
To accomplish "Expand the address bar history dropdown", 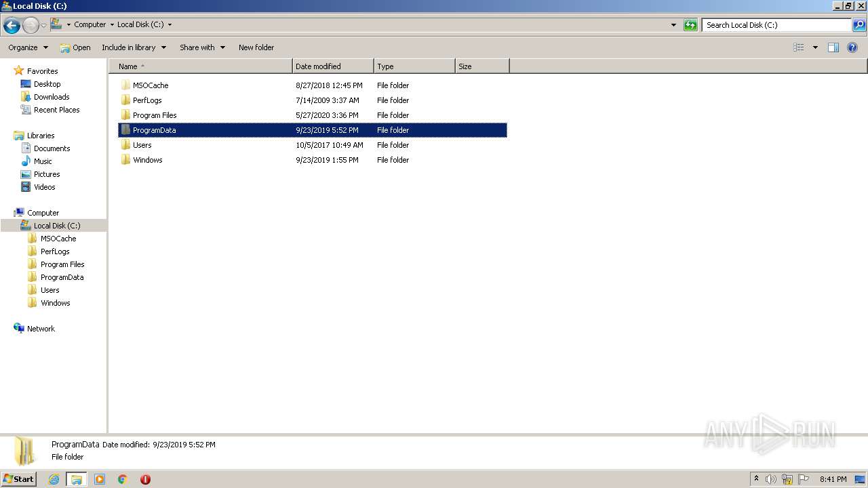I will [673, 25].
